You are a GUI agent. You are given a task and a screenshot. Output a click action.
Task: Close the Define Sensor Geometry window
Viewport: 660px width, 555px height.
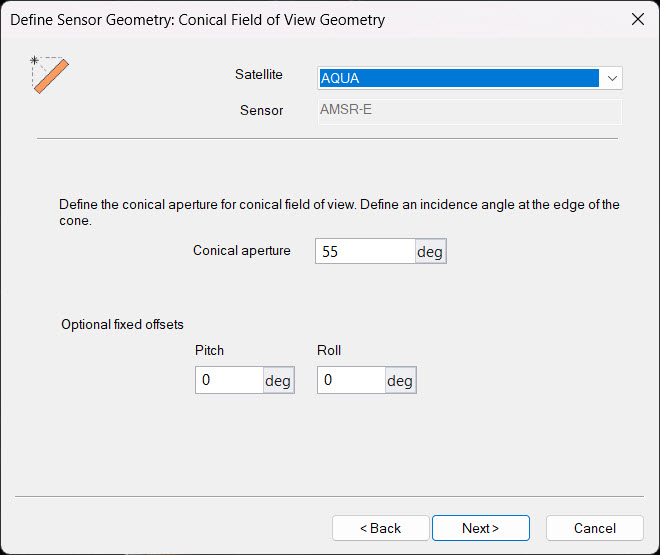click(637, 20)
